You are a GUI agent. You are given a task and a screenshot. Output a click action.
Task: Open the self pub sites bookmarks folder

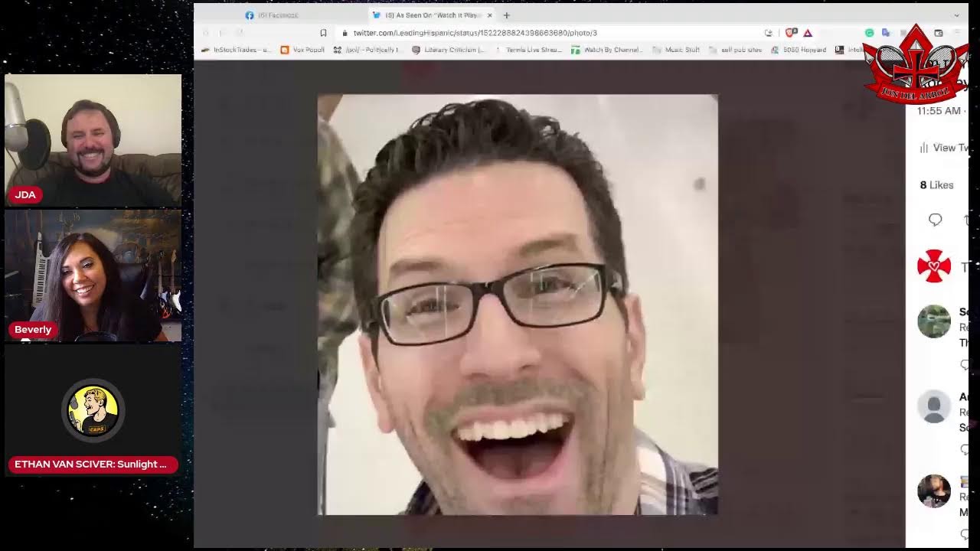click(x=735, y=50)
